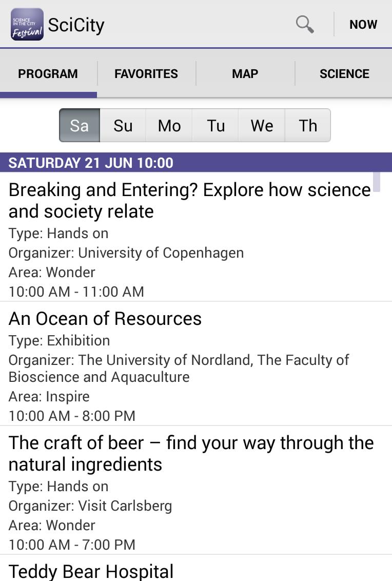Tap the SciCity title text
Screen dimensions: 392x581
(76, 25)
